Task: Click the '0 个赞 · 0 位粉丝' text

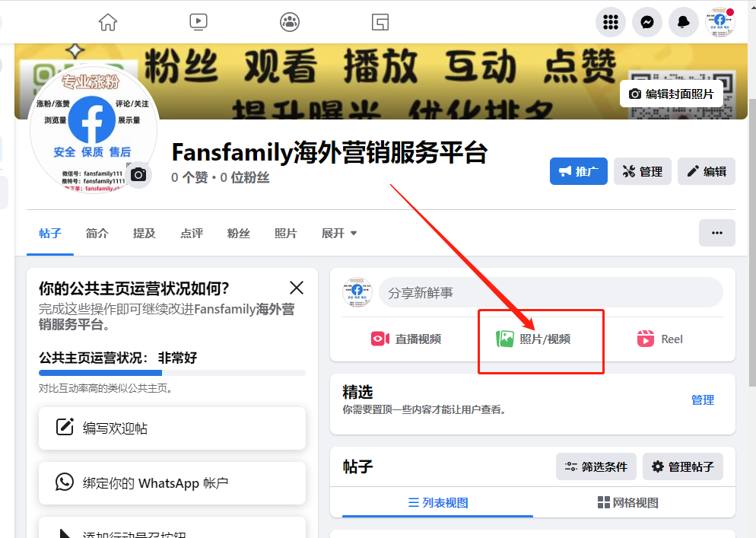Action: coord(221,177)
